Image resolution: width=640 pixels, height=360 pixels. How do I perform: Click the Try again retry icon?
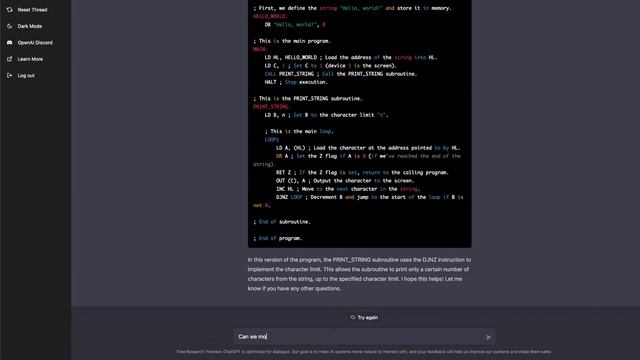coord(353,318)
